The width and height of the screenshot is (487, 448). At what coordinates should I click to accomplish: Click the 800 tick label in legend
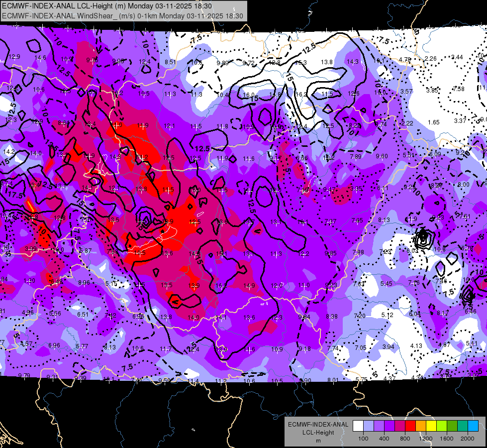tap(405, 439)
